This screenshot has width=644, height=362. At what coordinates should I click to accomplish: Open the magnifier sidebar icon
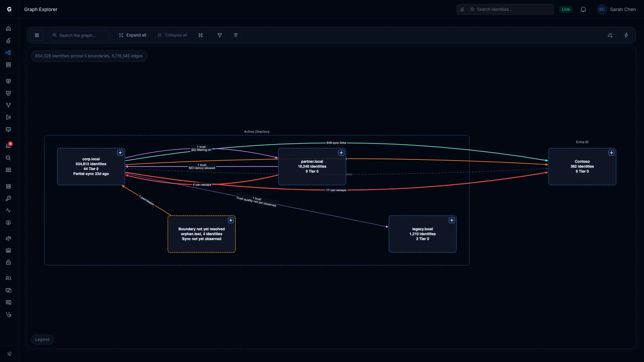[8, 158]
